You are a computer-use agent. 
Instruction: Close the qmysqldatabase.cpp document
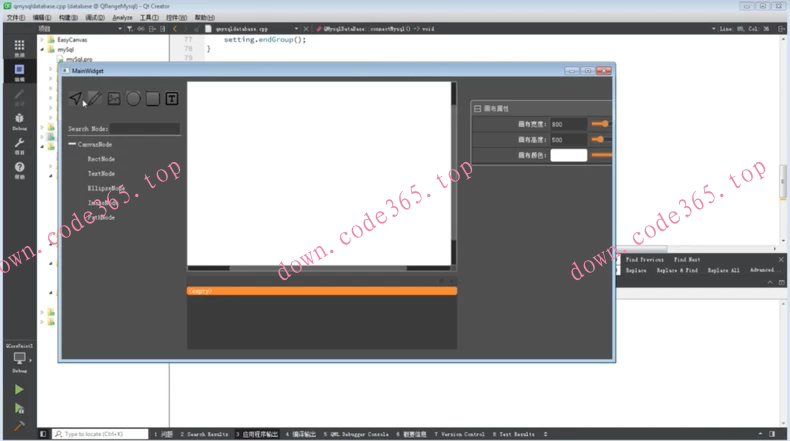[306, 29]
